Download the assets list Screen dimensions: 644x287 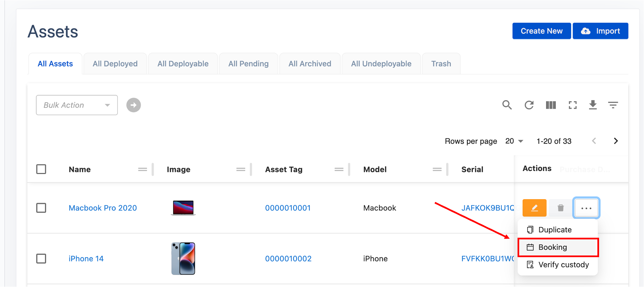click(593, 105)
